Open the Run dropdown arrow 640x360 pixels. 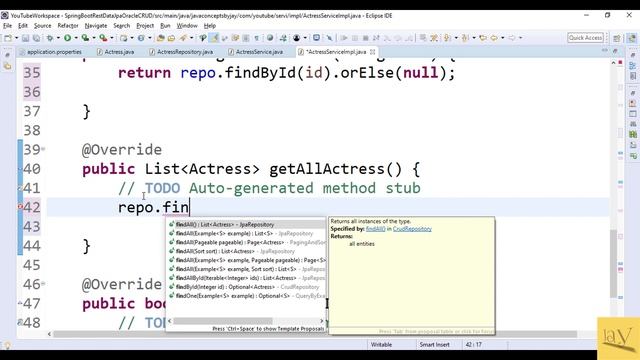pyautogui.click(x=76, y=38)
